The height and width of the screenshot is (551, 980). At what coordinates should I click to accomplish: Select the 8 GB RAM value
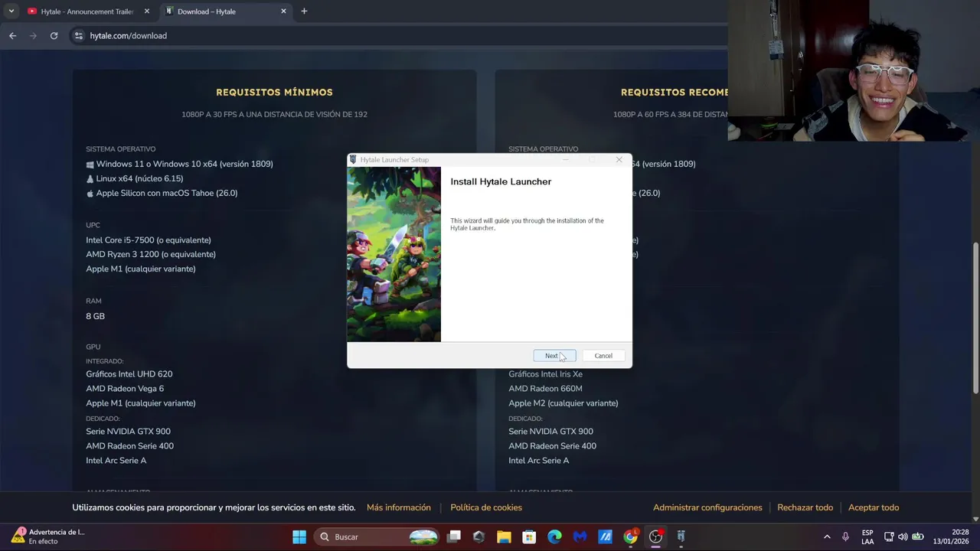(x=96, y=316)
